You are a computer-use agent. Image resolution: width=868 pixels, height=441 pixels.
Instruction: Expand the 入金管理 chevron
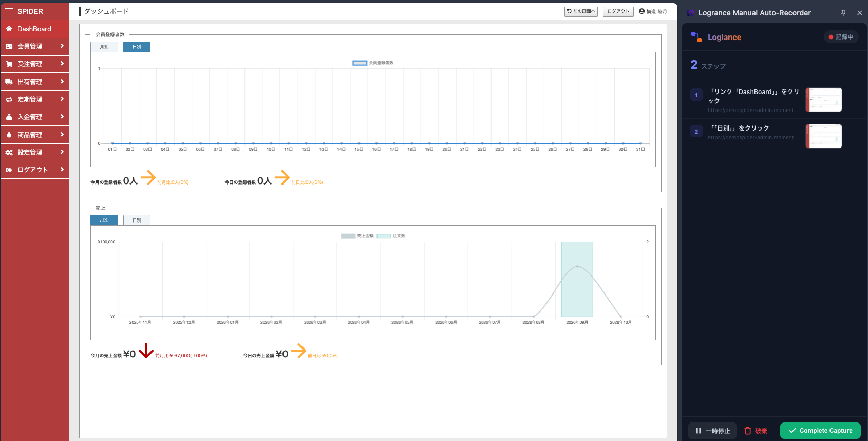tap(62, 117)
